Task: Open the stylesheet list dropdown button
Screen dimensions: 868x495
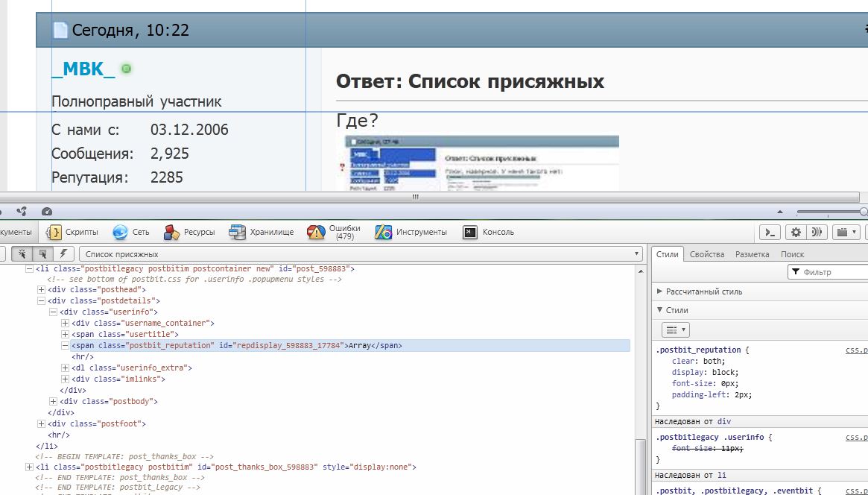Action: tap(675, 330)
